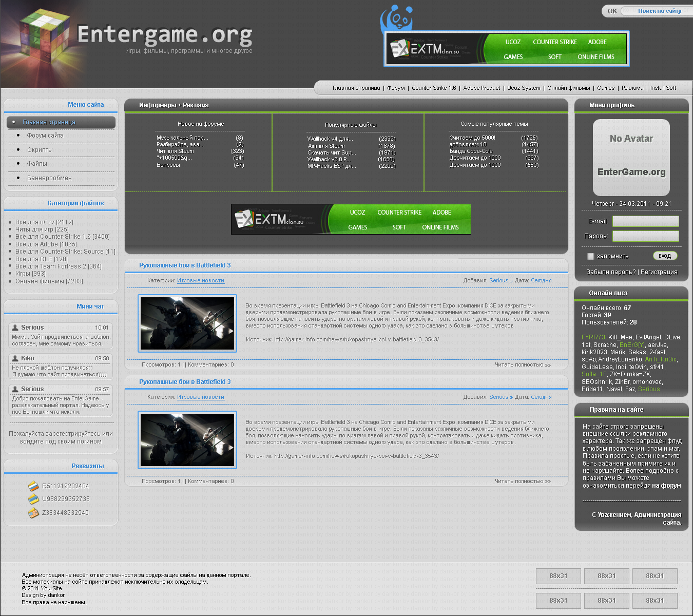Click the header EXTM clan.su banner
The image size is (693, 616).
click(507, 49)
